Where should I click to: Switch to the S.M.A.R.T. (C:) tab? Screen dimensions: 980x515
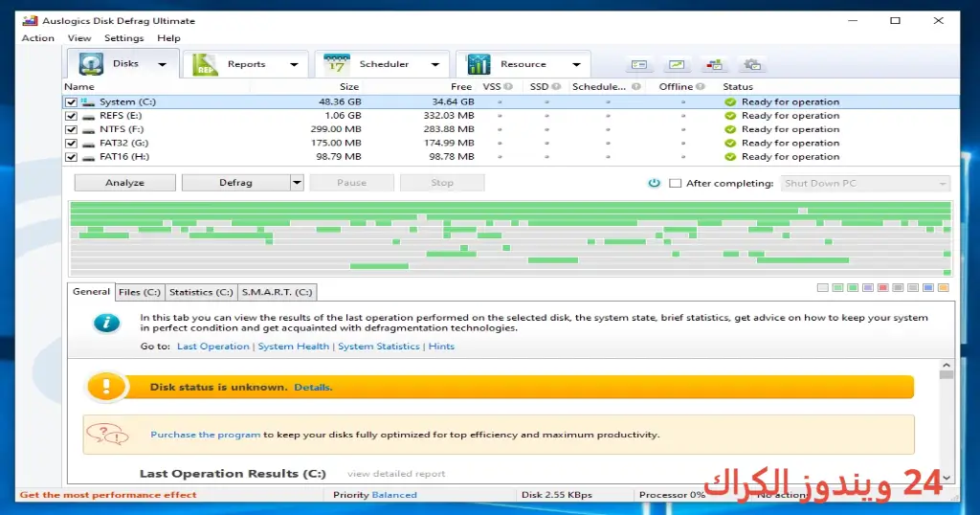(x=277, y=292)
